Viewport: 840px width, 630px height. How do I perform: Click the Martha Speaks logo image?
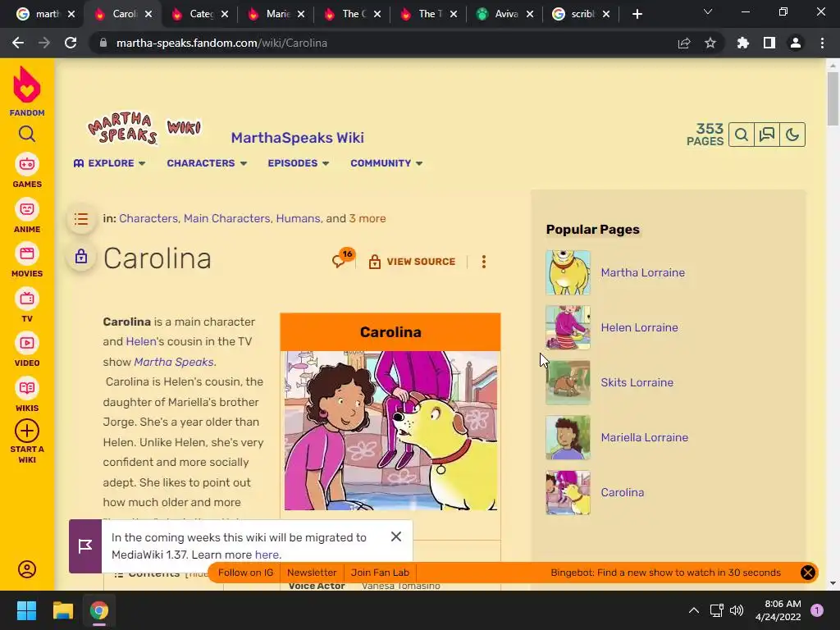coord(144,128)
